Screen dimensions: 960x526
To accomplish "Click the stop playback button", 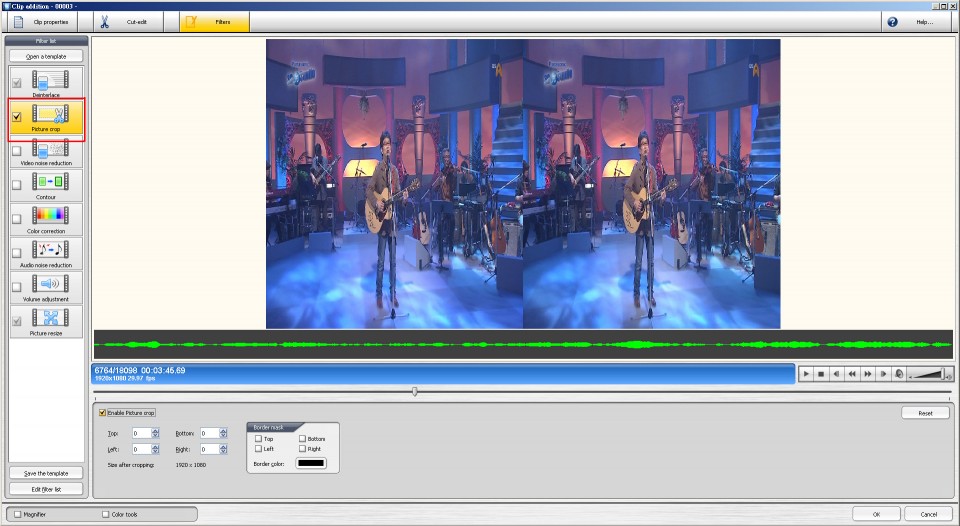I will [x=821, y=374].
